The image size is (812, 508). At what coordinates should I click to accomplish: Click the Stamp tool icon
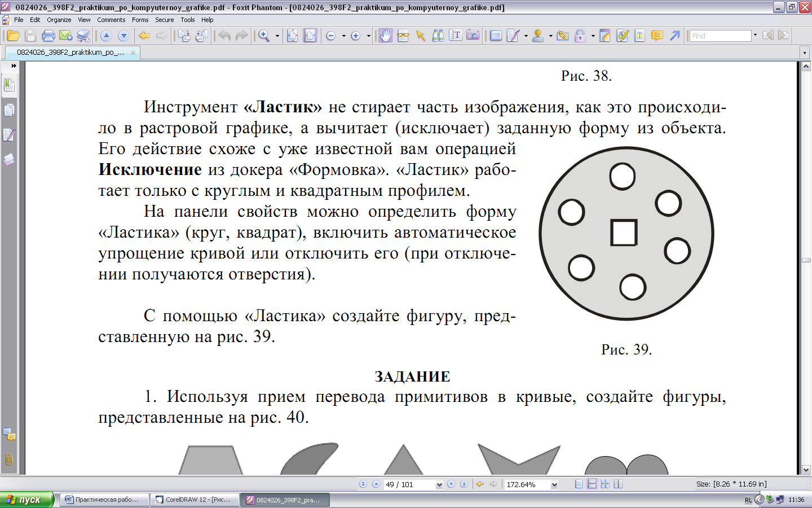(538, 36)
